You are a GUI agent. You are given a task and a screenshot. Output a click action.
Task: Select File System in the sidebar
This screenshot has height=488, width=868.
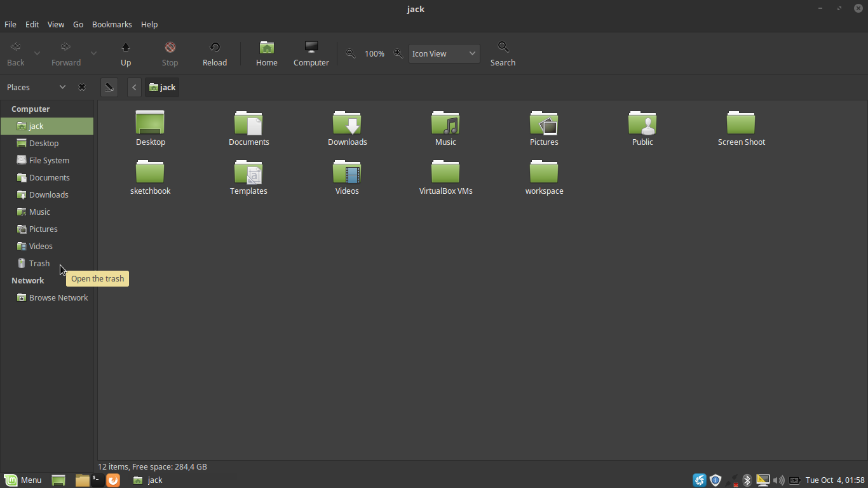pyautogui.click(x=47, y=160)
